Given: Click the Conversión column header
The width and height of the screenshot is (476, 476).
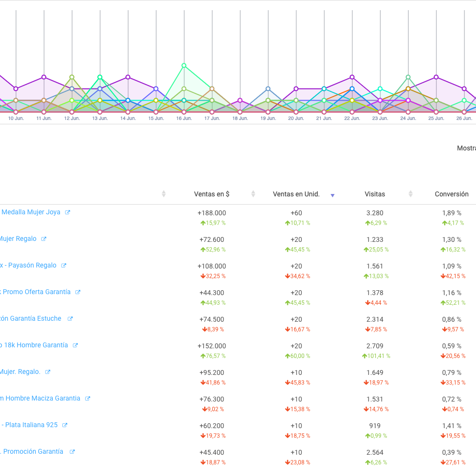Looking at the screenshot, I should pyautogui.click(x=451, y=194).
